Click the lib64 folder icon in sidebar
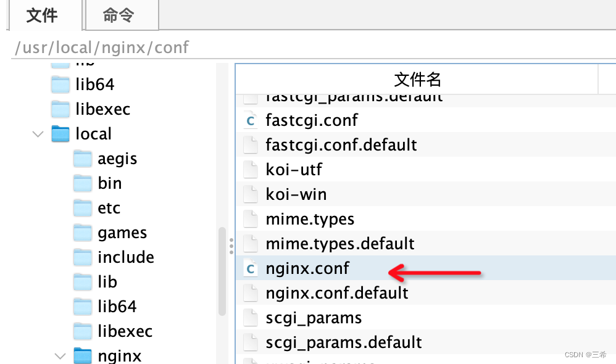The height and width of the screenshot is (364, 616). 60,85
